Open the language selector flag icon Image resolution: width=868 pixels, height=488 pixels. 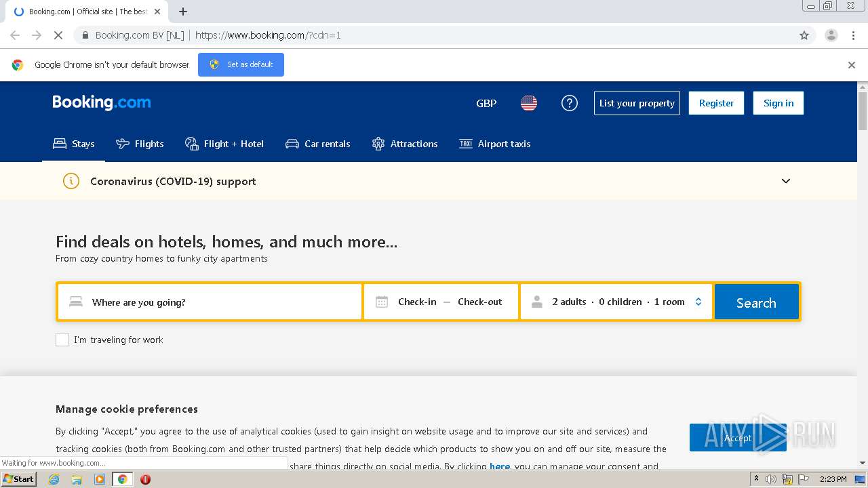pyautogui.click(x=529, y=103)
